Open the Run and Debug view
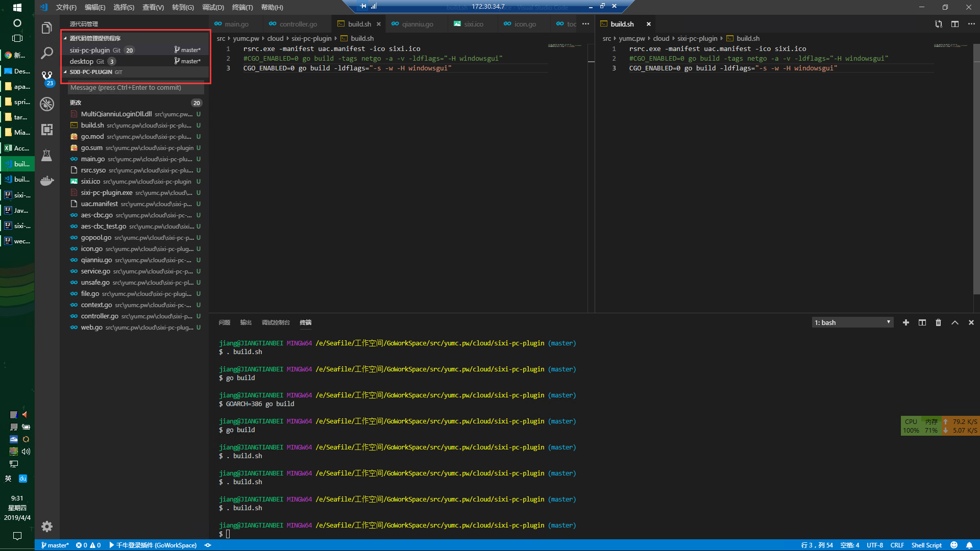The width and height of the screenshot is (980, 551). point(47,104)
